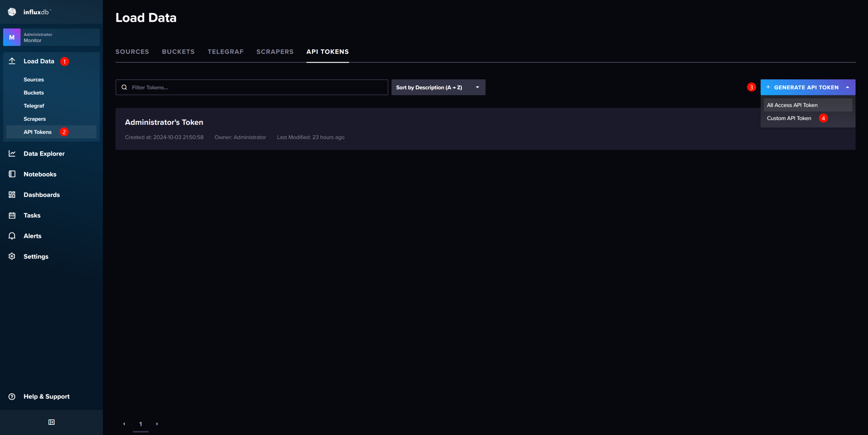Open Telegraf in the sidebar
This screenshot has height=435, width=868.
(34, 106)
